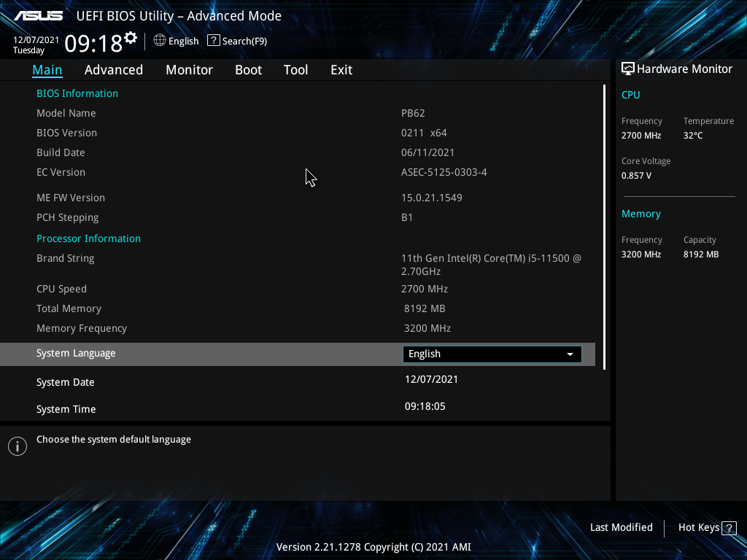Image resolution: width=747 pixels, height=560 pixels.
Task: Click the Brand String processor name value
Action: [491, 265]
